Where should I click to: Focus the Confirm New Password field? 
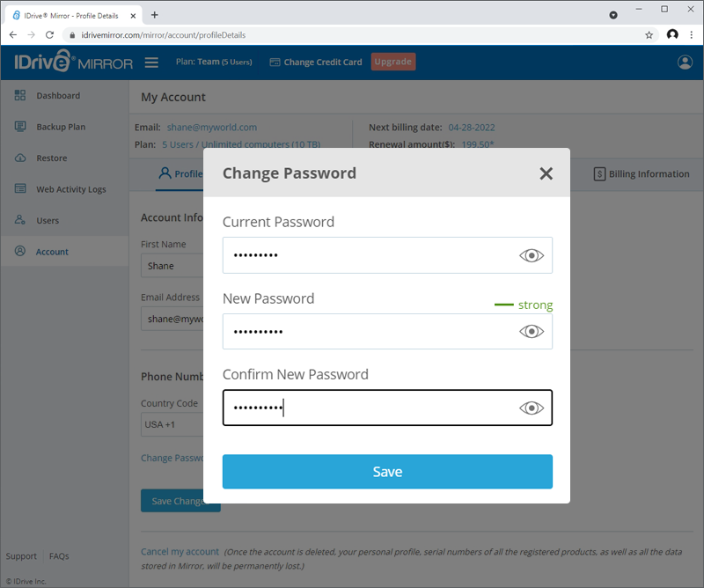[370, 407]
